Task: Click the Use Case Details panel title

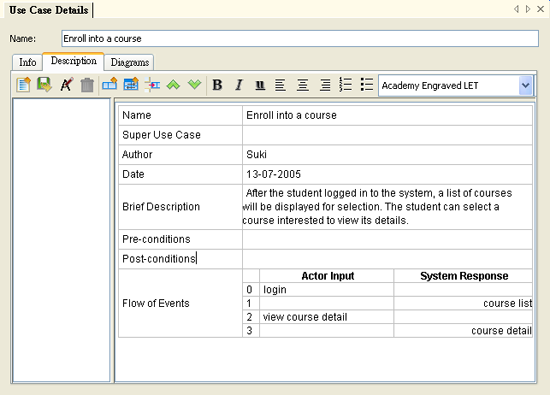Action: coord(48,10)
